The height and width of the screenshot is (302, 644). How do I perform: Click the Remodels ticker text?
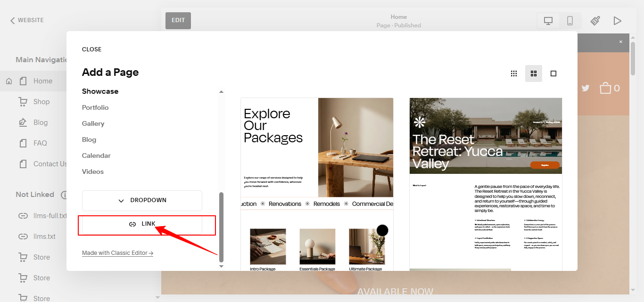click(x=327, y=204)
